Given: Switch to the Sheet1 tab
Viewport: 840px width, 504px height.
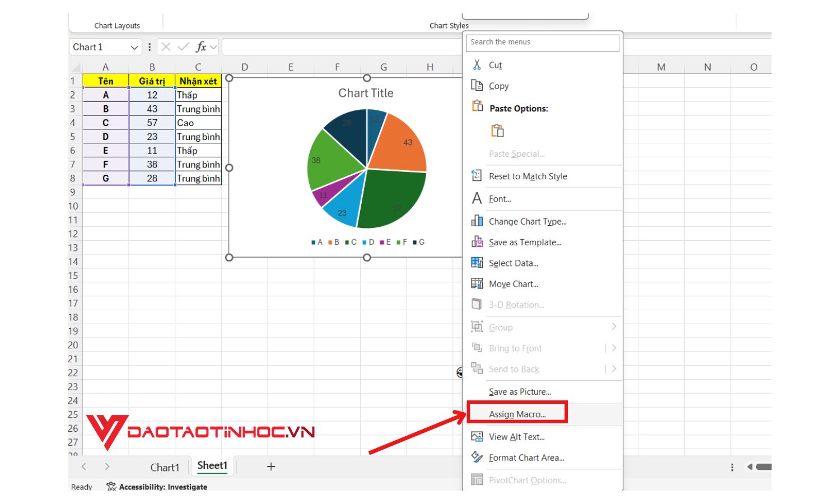Looking at the screenshot, I should (x=212, y=466).
